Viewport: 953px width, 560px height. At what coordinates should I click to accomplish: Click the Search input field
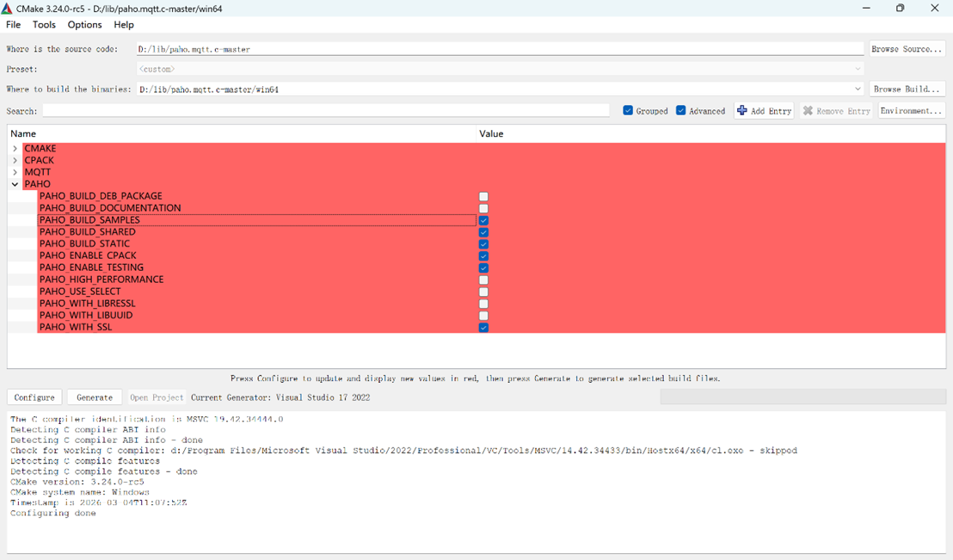coord(326,111)
